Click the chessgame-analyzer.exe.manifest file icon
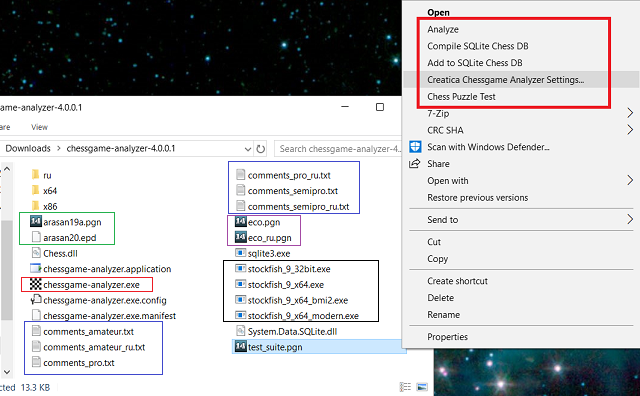Screen dimensions: 640x396 coord(36,315)
